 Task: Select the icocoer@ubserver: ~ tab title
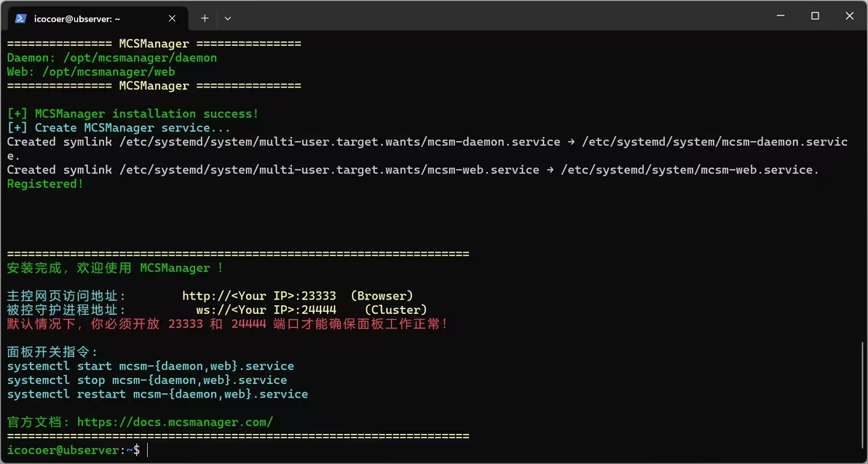(77, 18)
